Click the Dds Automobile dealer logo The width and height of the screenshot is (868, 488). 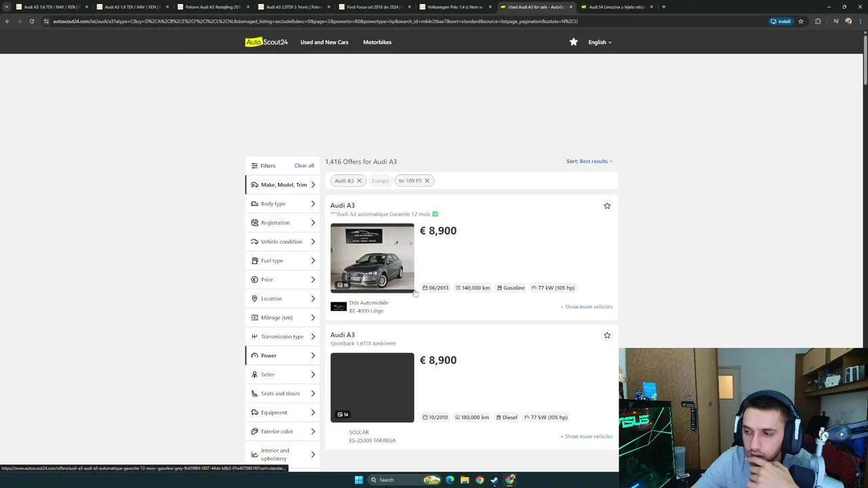pos(338,306)
